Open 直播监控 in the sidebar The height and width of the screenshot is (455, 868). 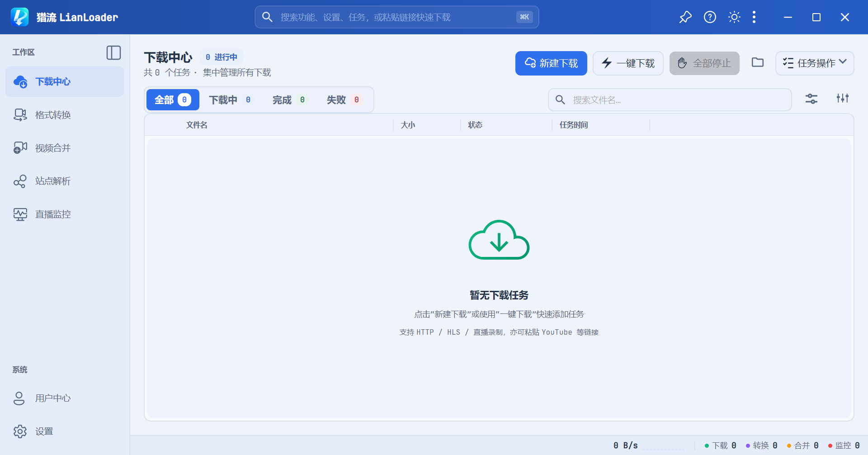65,214
